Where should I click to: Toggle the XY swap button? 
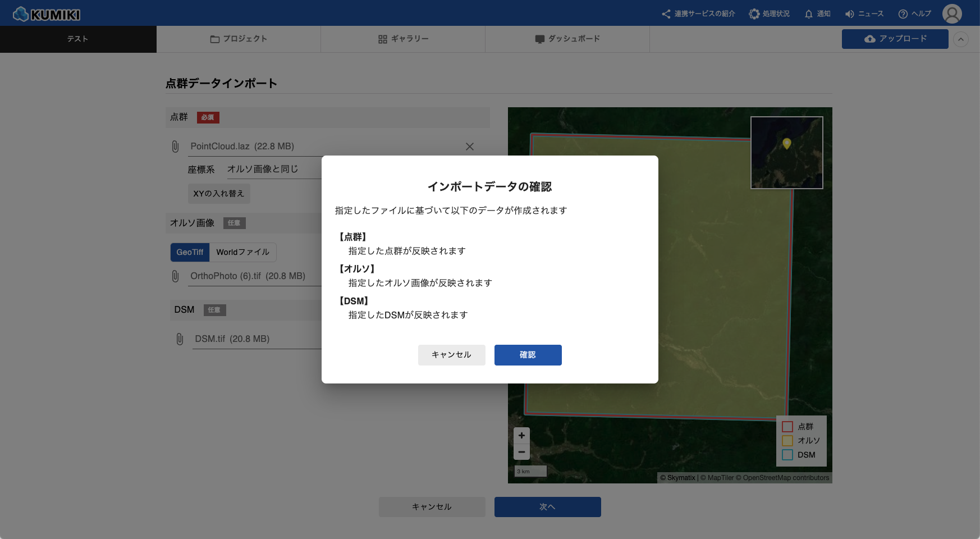[219, 194]
